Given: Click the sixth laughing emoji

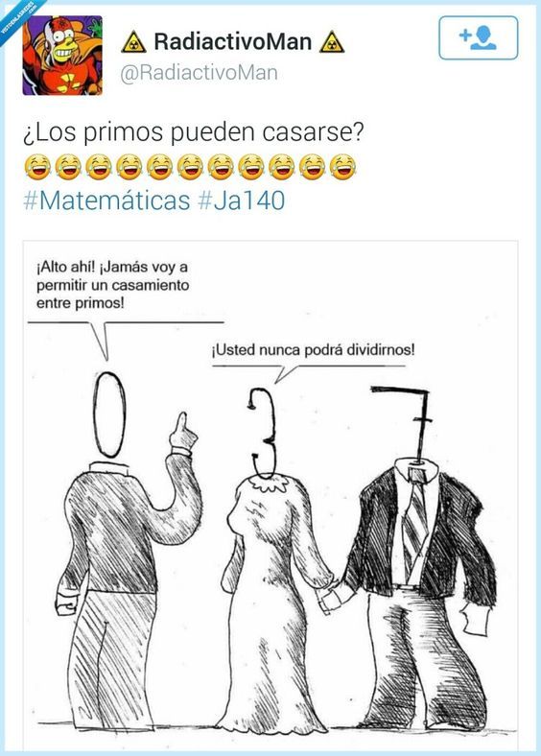Looking at the screenshot, I should (190, 167).
